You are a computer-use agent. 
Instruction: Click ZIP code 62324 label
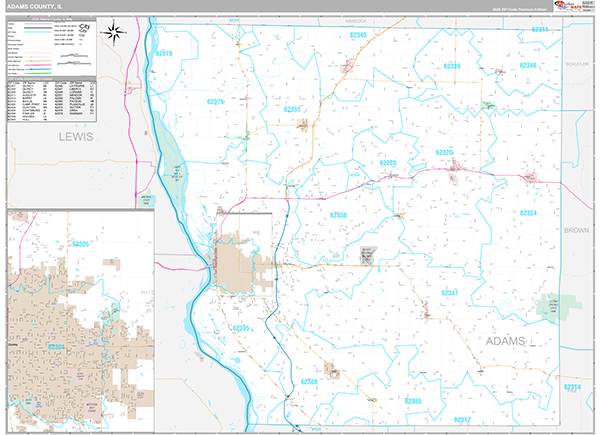coord(528,213)
